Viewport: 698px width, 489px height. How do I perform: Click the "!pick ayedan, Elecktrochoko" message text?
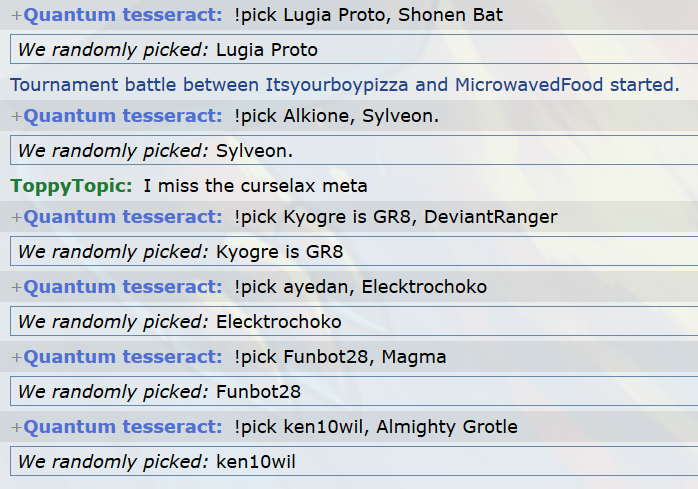(x=360, y=287)
